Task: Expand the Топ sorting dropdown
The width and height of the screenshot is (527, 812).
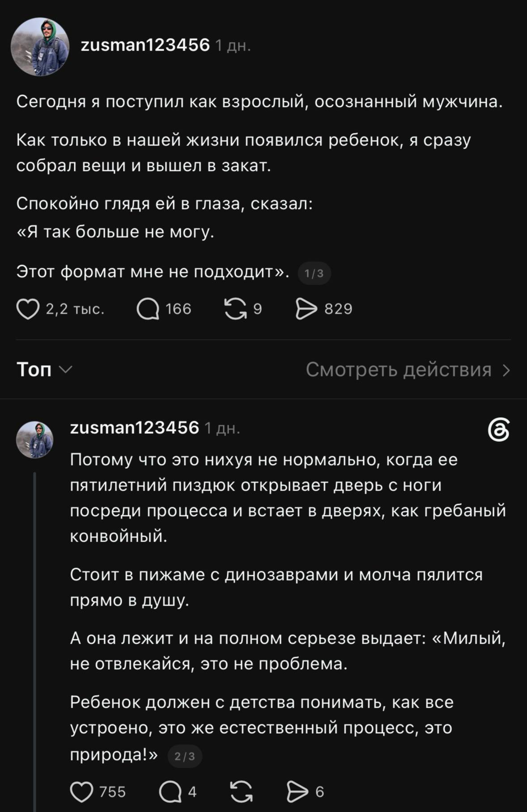Action: click(44, 370)
